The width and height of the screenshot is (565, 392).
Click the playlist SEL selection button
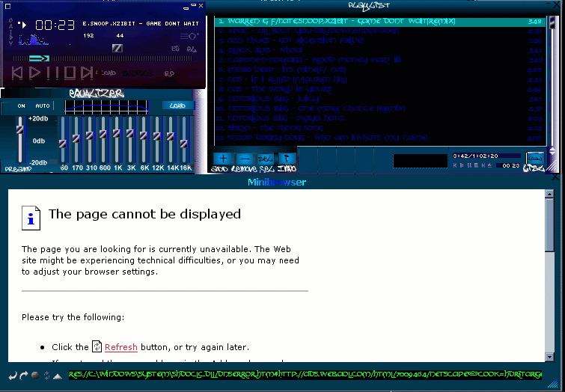[265, 159]
